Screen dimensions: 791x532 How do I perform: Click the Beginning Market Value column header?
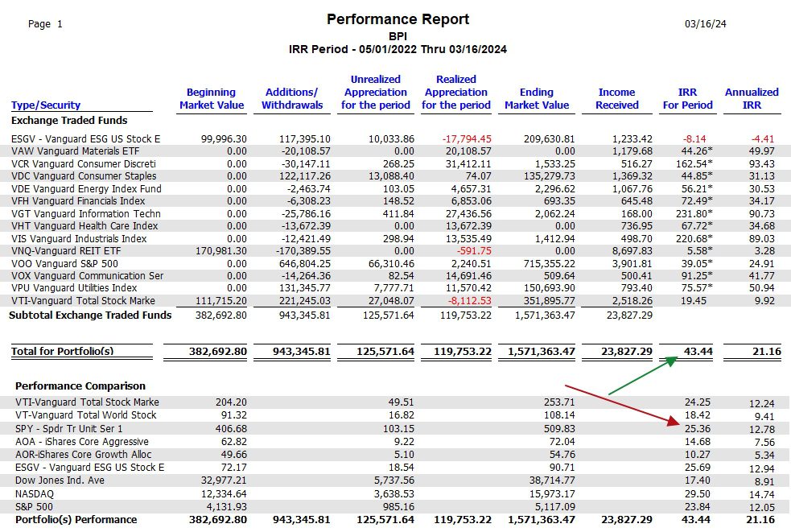[x=212, y=98]
